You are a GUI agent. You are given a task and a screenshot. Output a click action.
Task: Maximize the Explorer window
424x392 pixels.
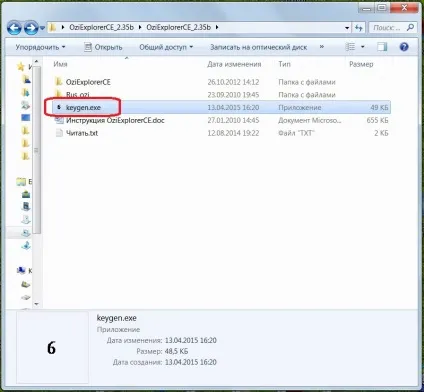(382, 8)
